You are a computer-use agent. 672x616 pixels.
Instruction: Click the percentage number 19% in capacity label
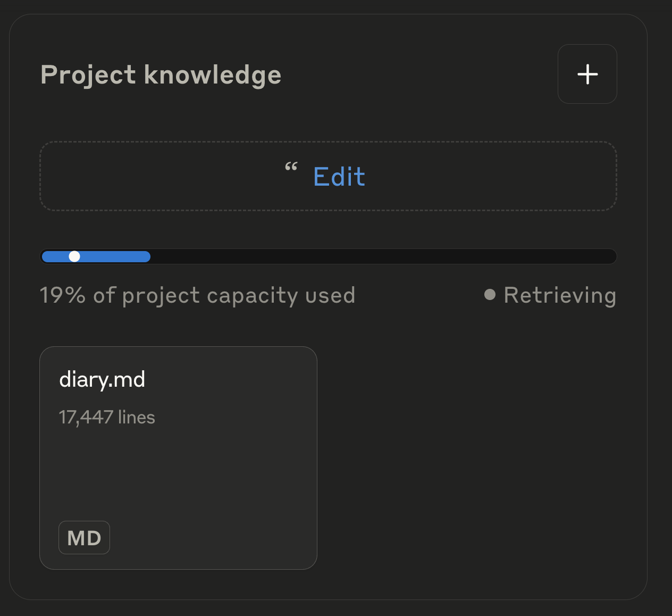(x=62, y=295)
